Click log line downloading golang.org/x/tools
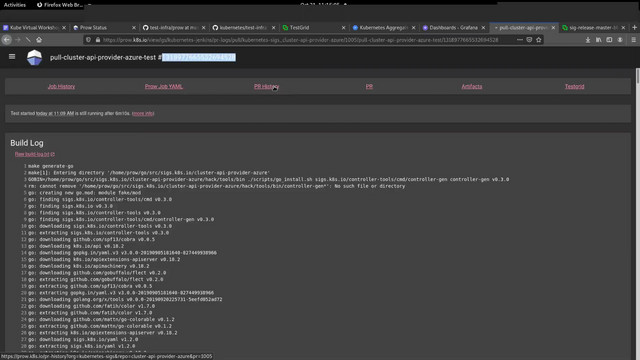This screenshot has width=640, height=360. point(125,299)
